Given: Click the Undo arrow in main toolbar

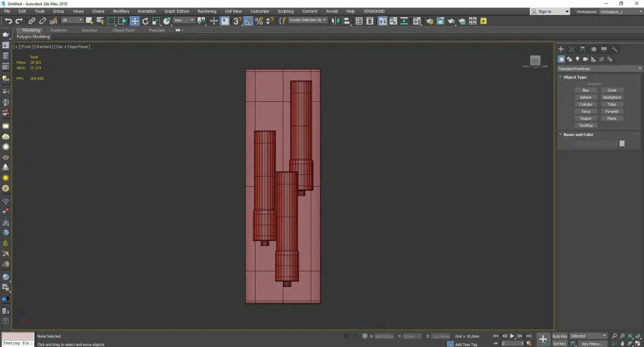Looking at the screenshot, I should [9, 21].
